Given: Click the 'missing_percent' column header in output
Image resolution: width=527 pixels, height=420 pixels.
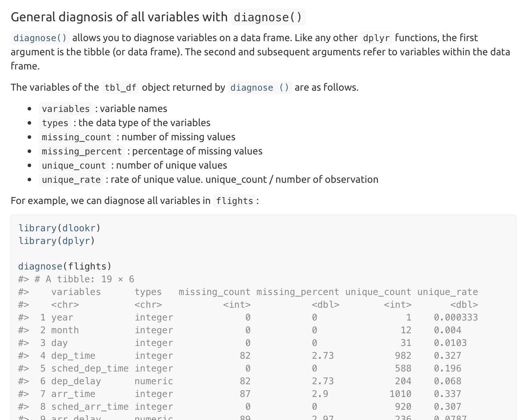Looking at the screenshot, I should [297, 292].
